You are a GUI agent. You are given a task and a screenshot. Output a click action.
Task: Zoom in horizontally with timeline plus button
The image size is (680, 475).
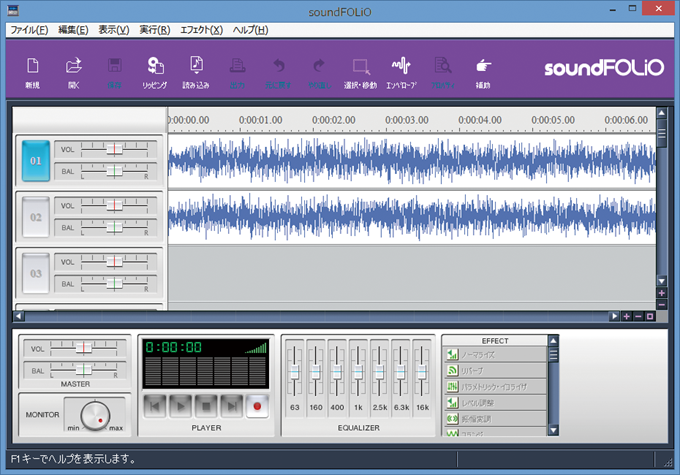[627, 317]
